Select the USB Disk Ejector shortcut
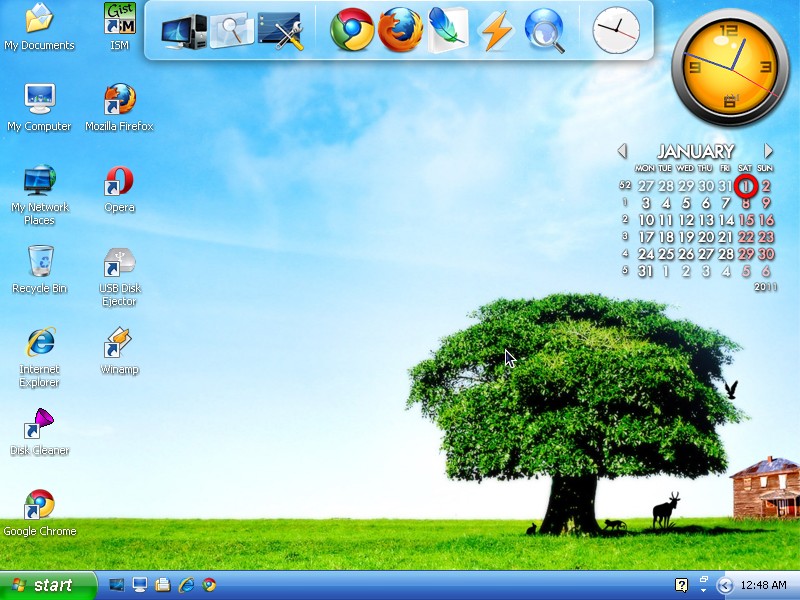Viewport: 800px width, 600px height. click(x=119, y=277)
